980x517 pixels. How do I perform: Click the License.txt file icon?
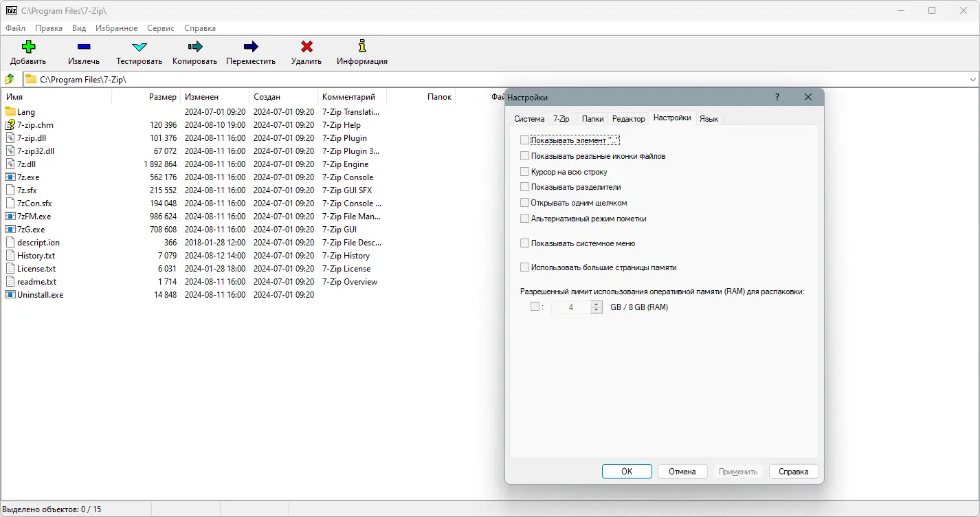(10, 268)
